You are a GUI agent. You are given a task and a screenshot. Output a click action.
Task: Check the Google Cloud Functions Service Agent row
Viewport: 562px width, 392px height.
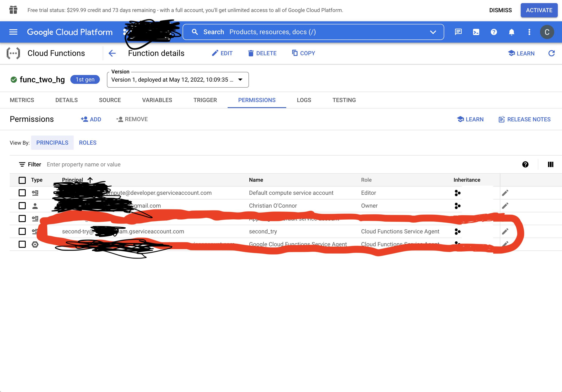point(22,244)
